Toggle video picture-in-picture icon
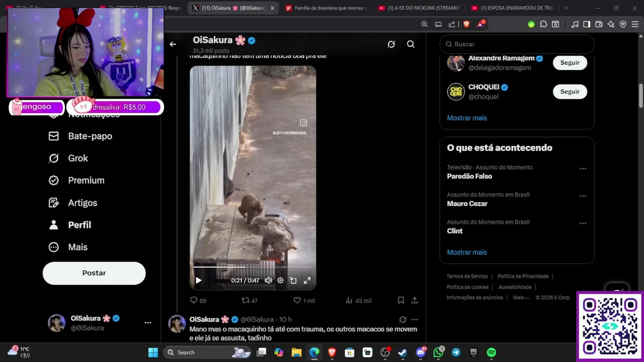 click(293, 281)
